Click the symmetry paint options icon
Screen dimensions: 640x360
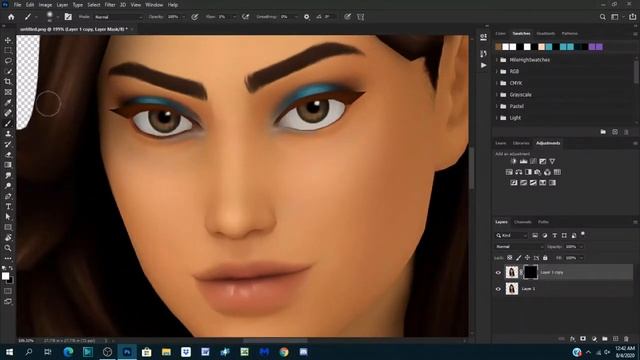point(360,17)
